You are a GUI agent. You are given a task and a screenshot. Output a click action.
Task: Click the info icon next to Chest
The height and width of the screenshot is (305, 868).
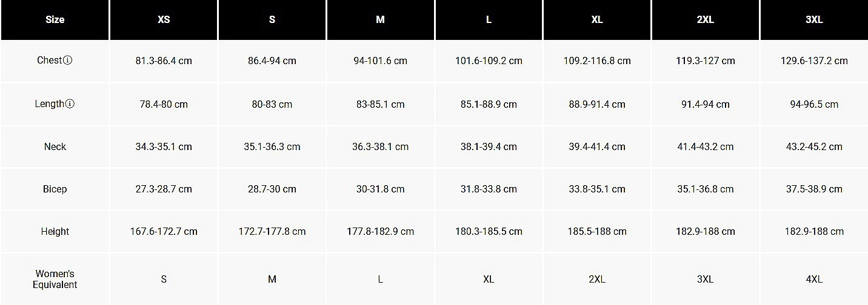[x=68, y=61]
